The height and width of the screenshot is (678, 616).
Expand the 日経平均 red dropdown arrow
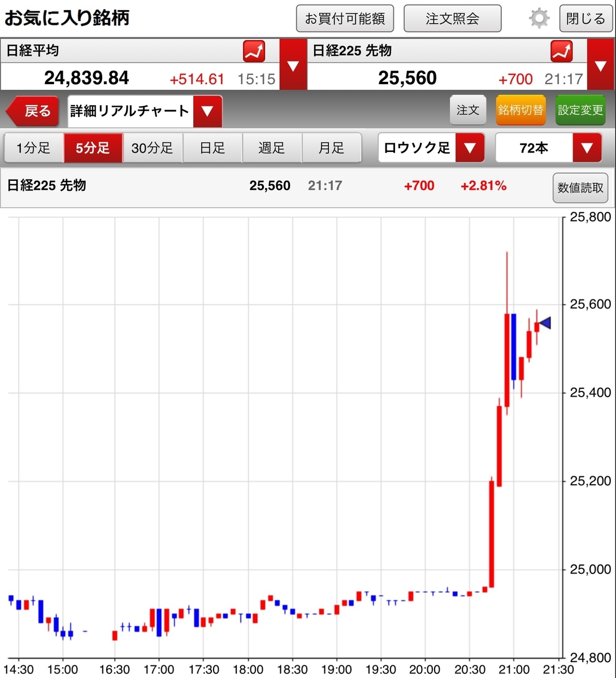[293, 65]
